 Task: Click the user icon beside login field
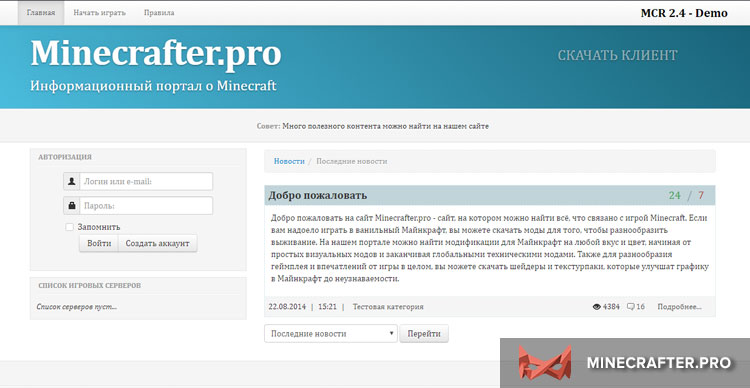[72, 181]
